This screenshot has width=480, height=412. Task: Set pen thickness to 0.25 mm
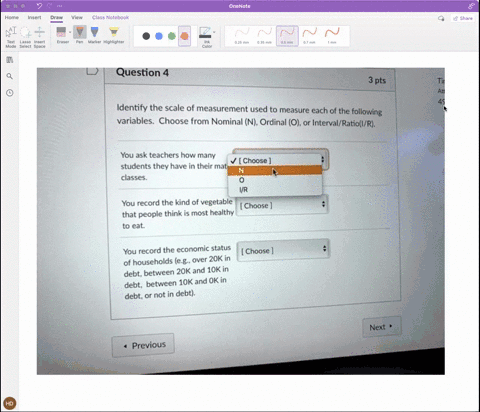242,36
